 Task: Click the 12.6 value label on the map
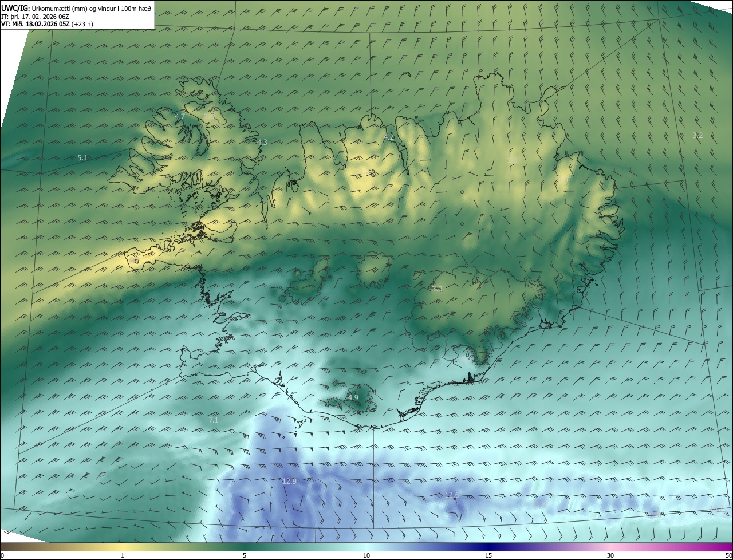(x=452, y=495)
